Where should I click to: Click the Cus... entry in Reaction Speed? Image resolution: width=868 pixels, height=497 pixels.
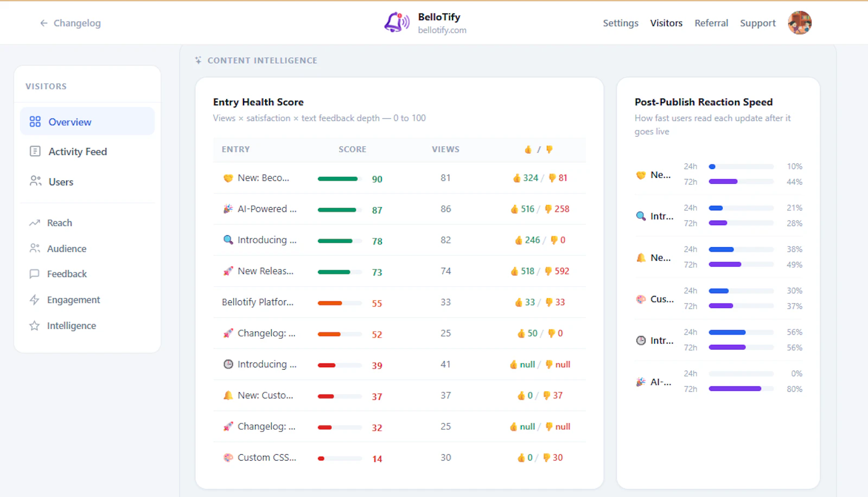[x=662, y=299]
